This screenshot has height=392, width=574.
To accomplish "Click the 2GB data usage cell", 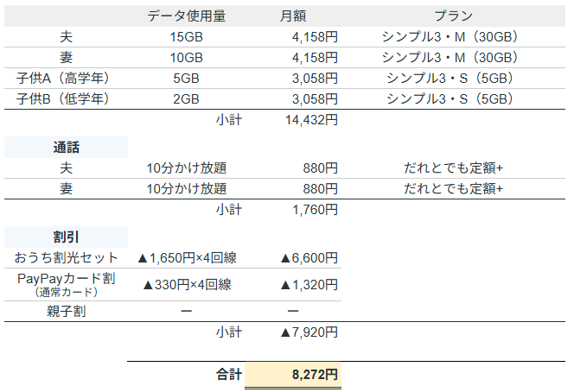I will click(x=187, y=99).
